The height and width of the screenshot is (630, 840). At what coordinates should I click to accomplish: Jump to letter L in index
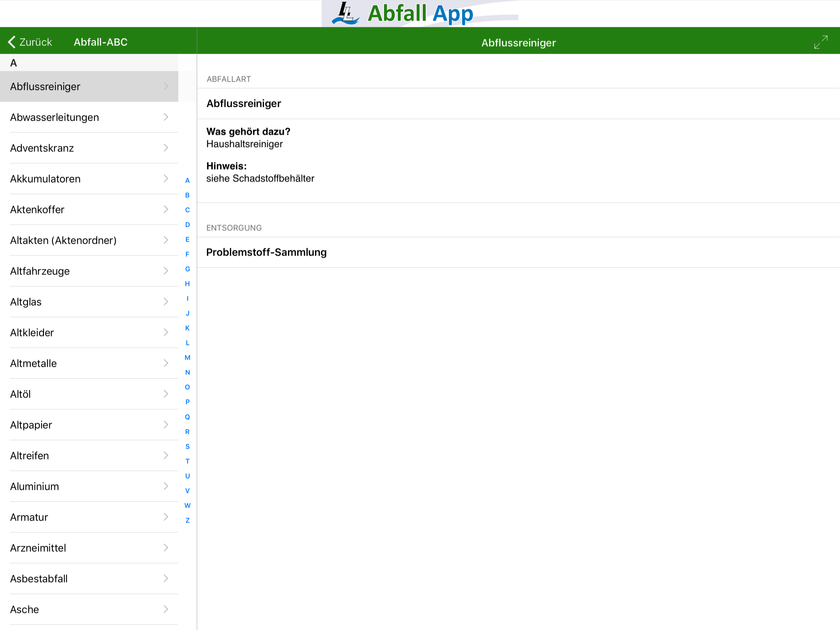(x=187, y=343)
